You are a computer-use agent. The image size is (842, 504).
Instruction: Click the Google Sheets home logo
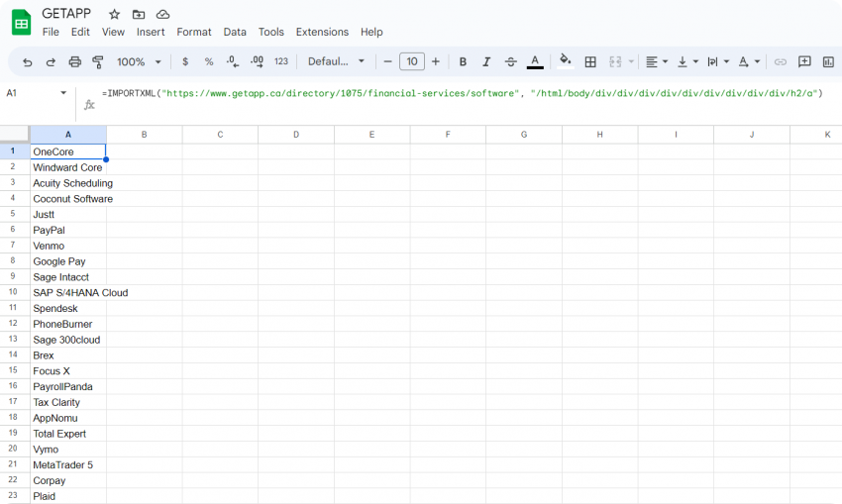[22, 23]
